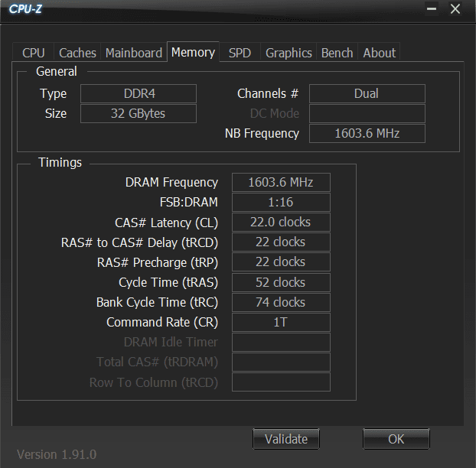Open the Bench tab
This screenshot has height=468, width=476.
point(337,53)
